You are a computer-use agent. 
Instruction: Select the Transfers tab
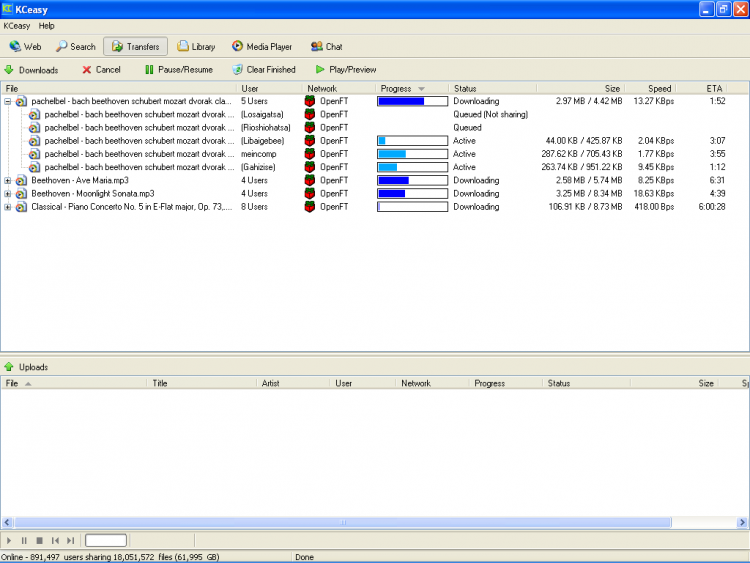click(135, 46)
